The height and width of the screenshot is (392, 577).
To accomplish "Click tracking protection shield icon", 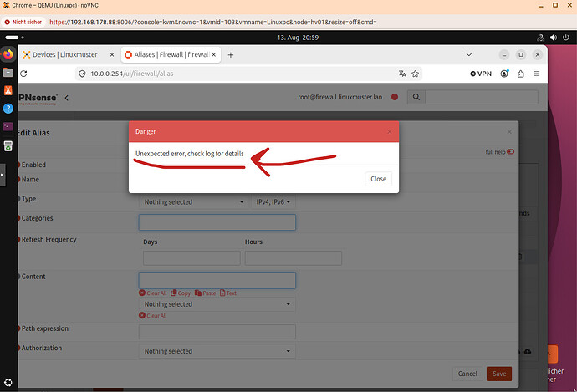I will pos(82,74).
